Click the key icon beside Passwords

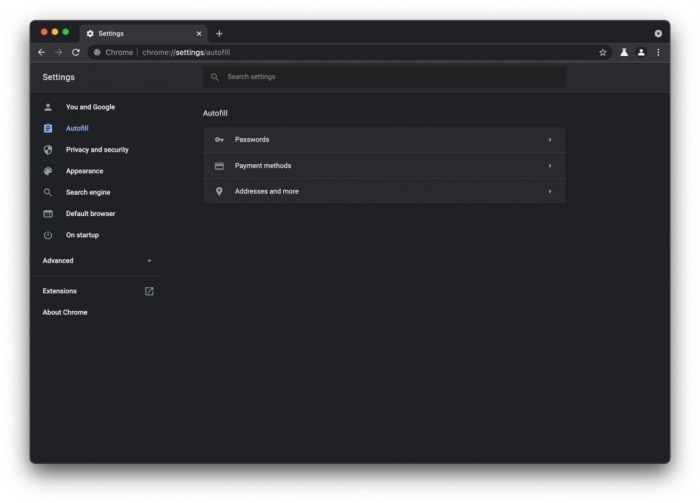pyautogui.click(x=219, y=140)
